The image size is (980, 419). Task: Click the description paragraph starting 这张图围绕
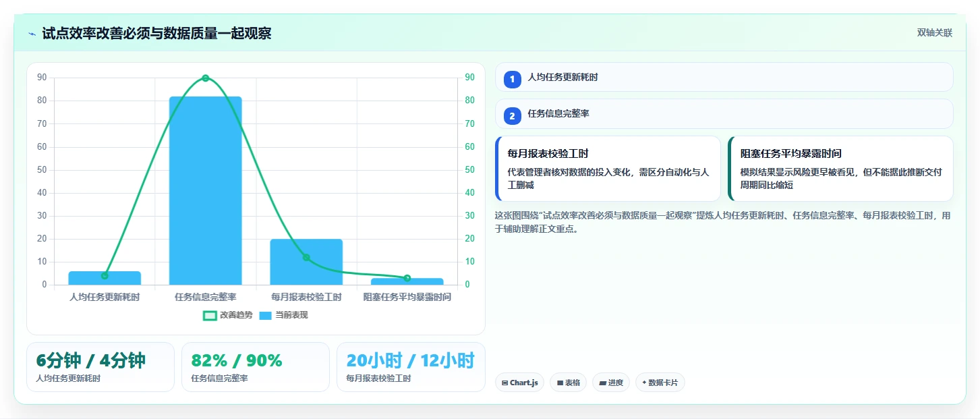723,222
